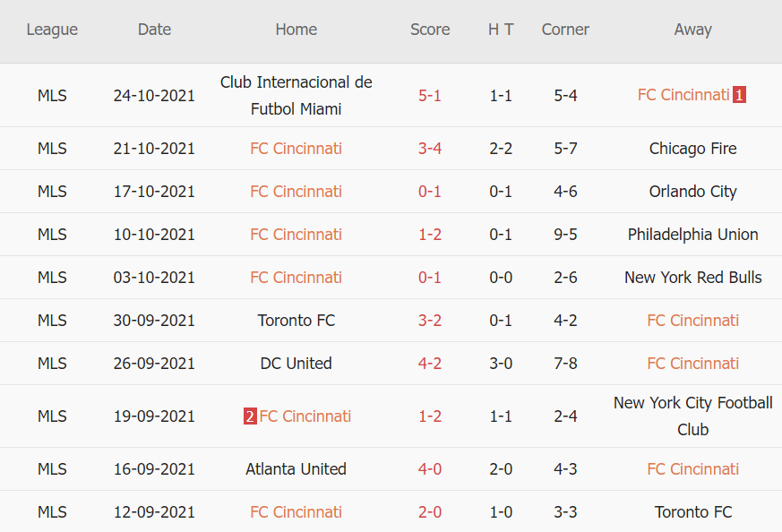This screenshot has height=532, width=782.
Task: Open the 2-0 score match details
Action: (430, 512)
